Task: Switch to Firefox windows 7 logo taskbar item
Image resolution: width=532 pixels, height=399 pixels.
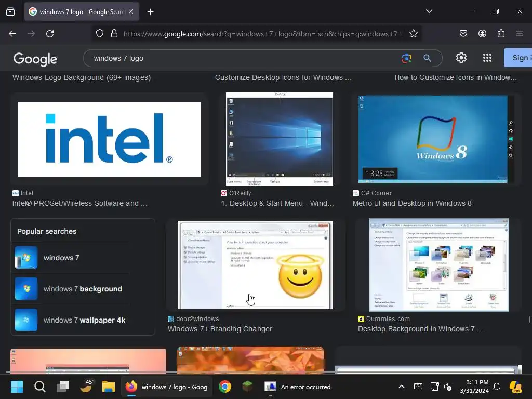Action: point(167,387)
